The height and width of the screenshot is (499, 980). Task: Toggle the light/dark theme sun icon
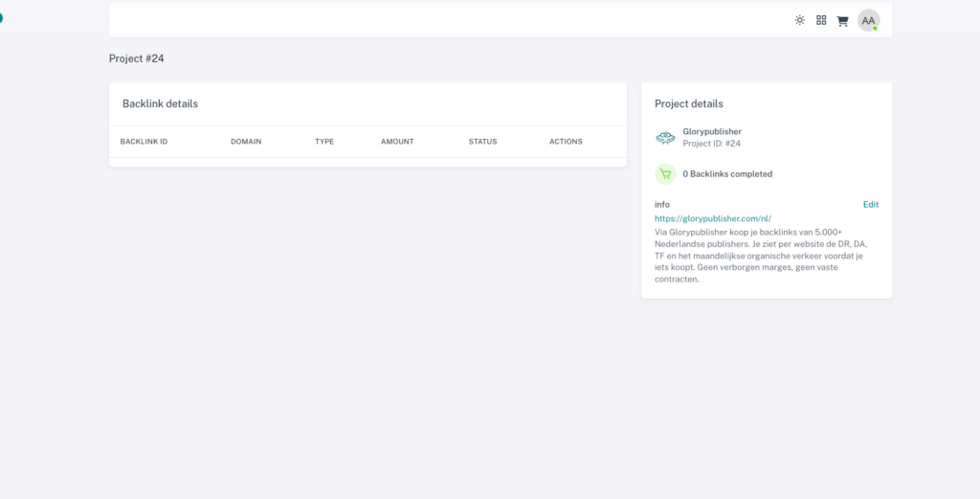point(800,20)
